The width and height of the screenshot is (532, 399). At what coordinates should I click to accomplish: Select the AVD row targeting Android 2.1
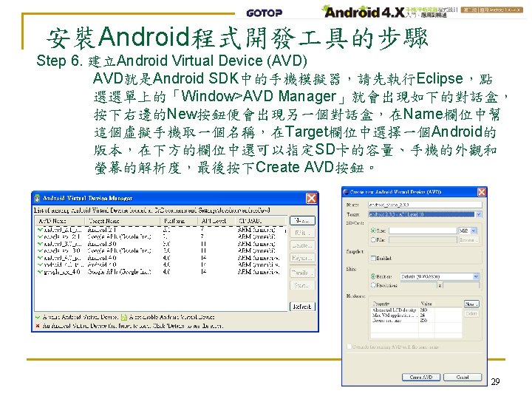tap(161, 230)
